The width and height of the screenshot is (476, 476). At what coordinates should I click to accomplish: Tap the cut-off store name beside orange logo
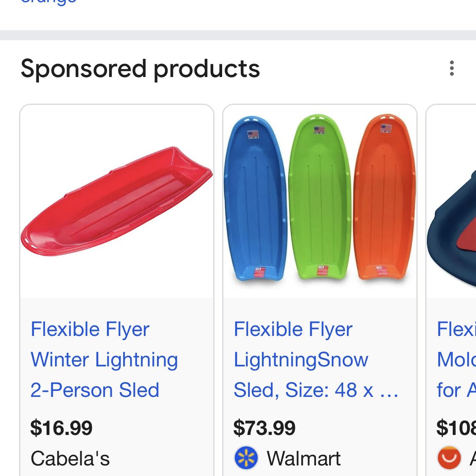tap(472, 458)
